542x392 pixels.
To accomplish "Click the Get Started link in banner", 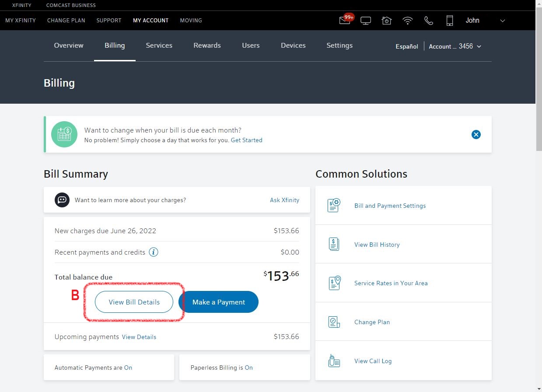I will coord(246,140).
